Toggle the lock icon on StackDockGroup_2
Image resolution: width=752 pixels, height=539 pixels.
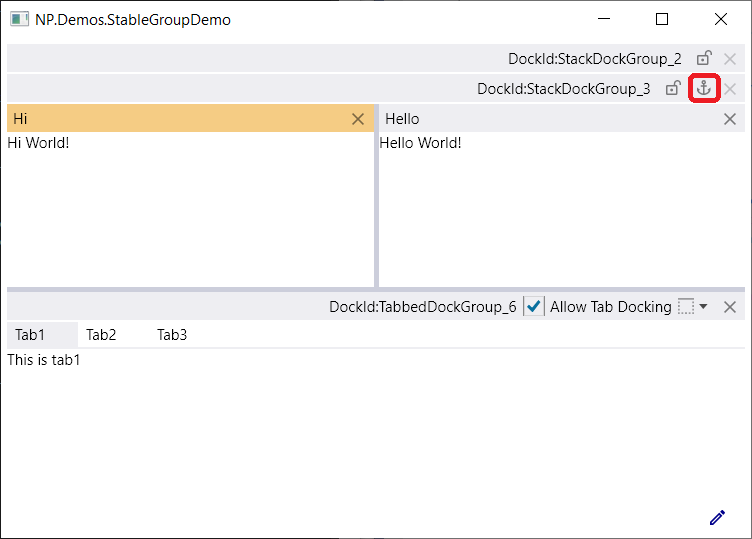[x=704, y=59]
